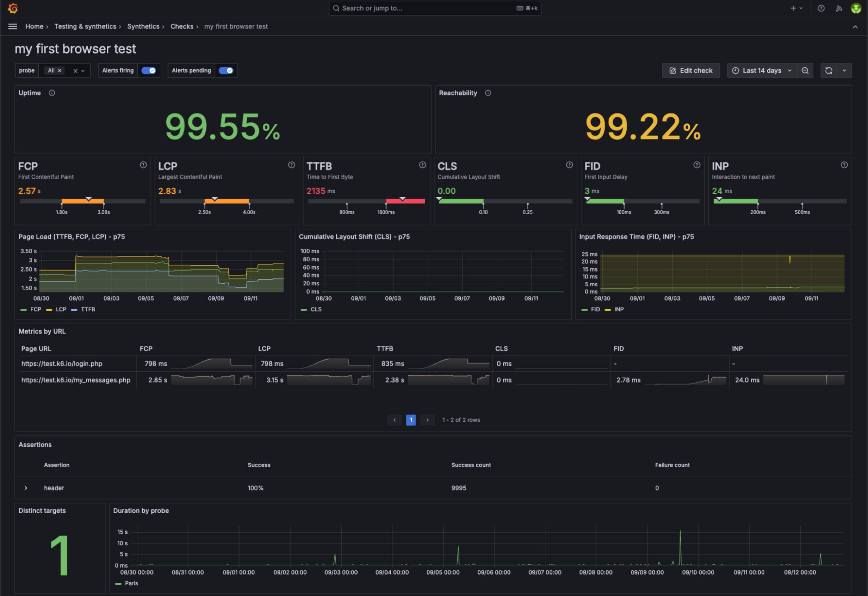868x596 pixels.
Task: Go to Synthetics breadcrumb
Action: pyautogui.click(x=143, y=26)
